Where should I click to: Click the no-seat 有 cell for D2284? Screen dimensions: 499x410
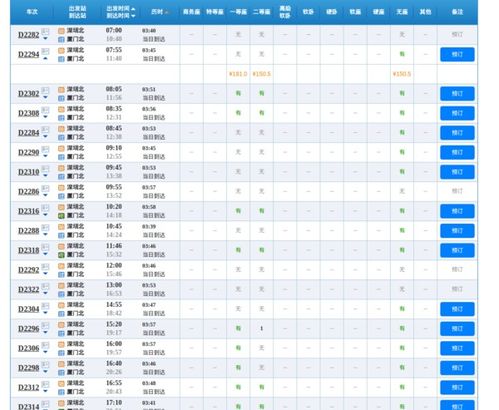click(402, 133)
